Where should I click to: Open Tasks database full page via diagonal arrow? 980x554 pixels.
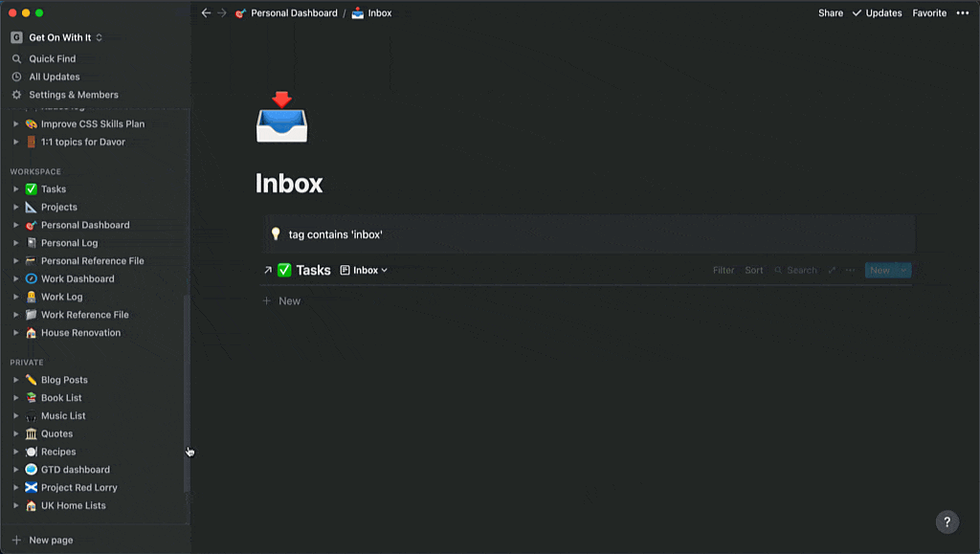click(268, 270)
